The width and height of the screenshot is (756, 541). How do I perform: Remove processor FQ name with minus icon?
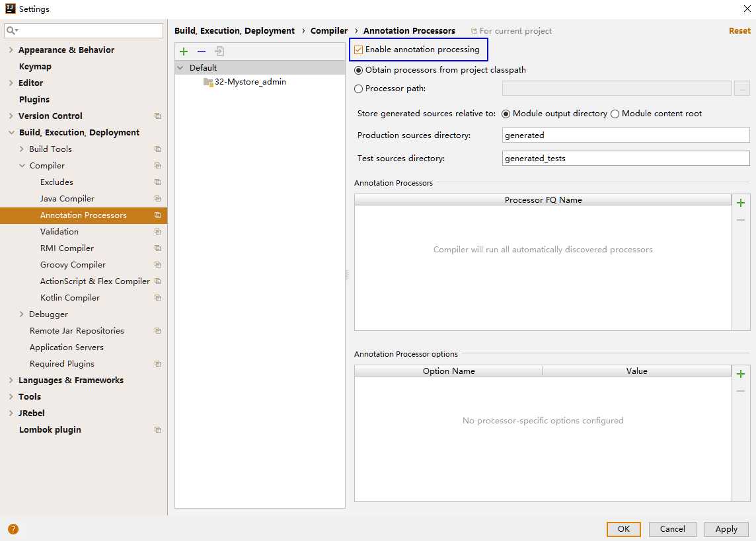741,220
